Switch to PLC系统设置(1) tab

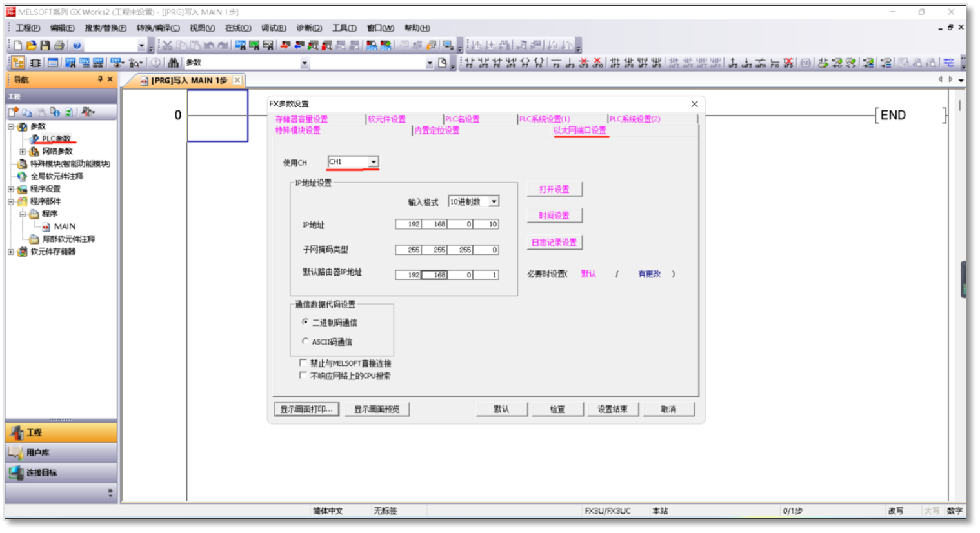pyautogui.click(x=545, y=119)
